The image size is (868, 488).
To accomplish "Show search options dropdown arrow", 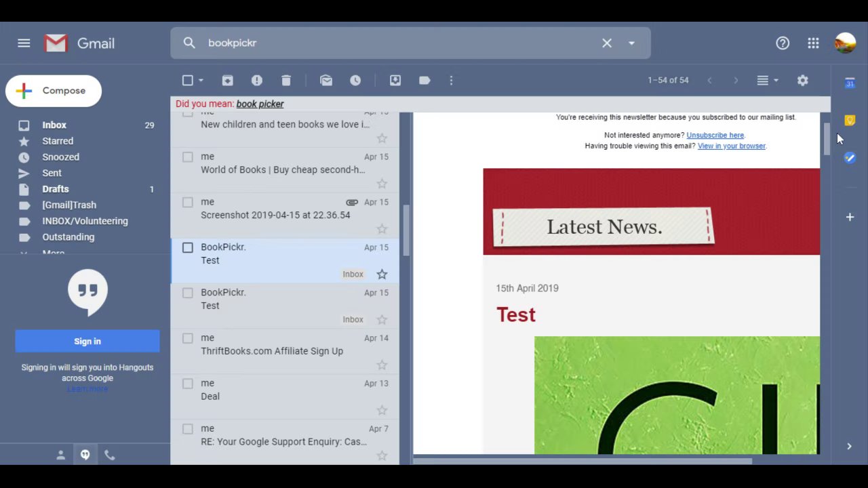I will [x=631, y=43].
